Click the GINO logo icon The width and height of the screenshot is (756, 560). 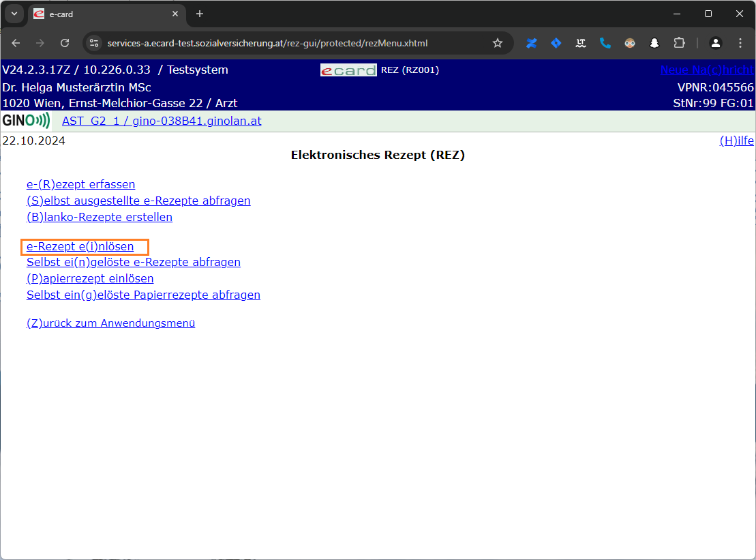26,121
